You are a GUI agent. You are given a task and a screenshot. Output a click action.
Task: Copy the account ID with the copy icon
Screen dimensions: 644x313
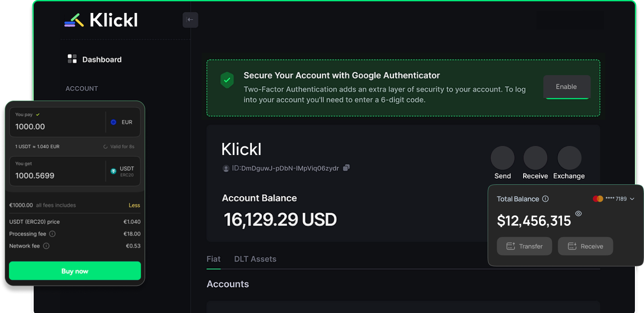point(346,168)
